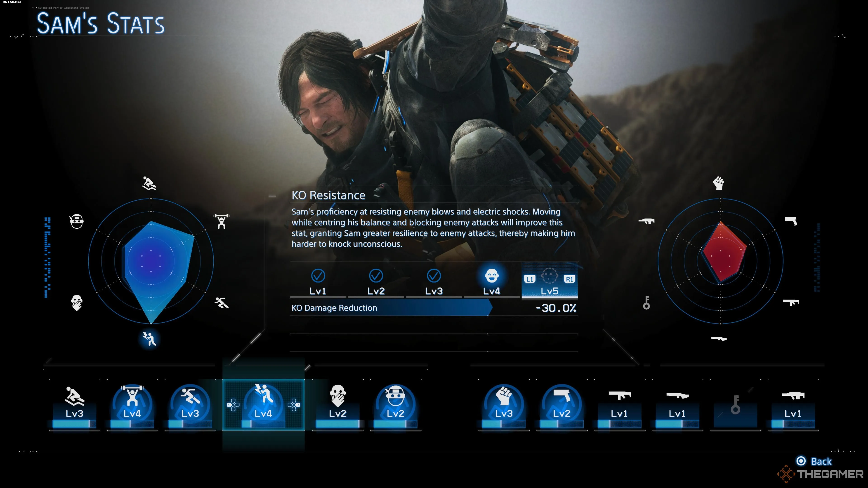Click the handgun icon on red radar chart
This screenshot has height=488, width=868.
pos(791,221)
